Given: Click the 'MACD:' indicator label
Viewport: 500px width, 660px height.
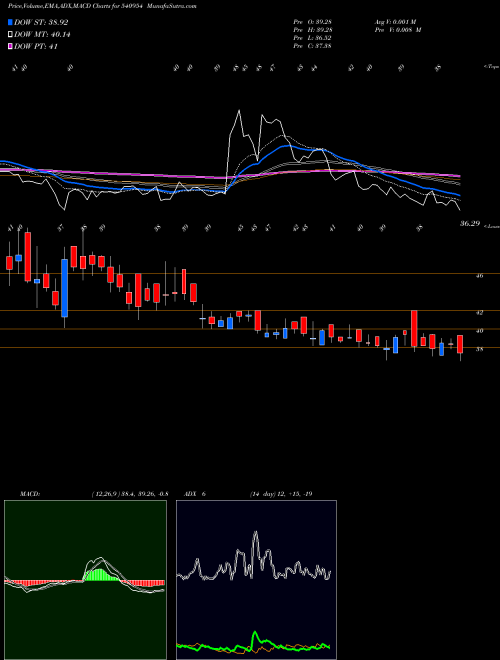Looking at the screenshot, I should (x=29, y=494).
